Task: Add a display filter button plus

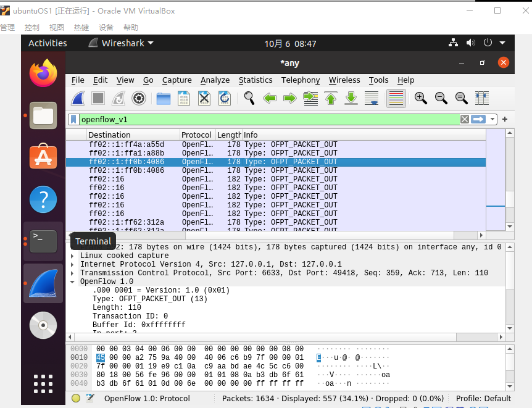Action: click(505, 119)
